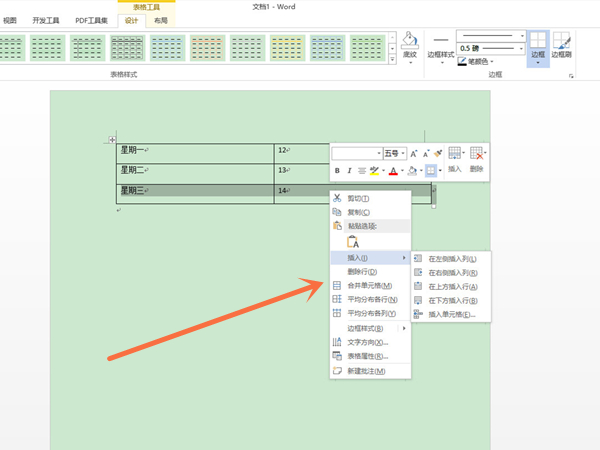The width and height of the screenshot is (600, 450).
Task: Toggle italic in the mini toolbar
Action: [x=350, y=171]
